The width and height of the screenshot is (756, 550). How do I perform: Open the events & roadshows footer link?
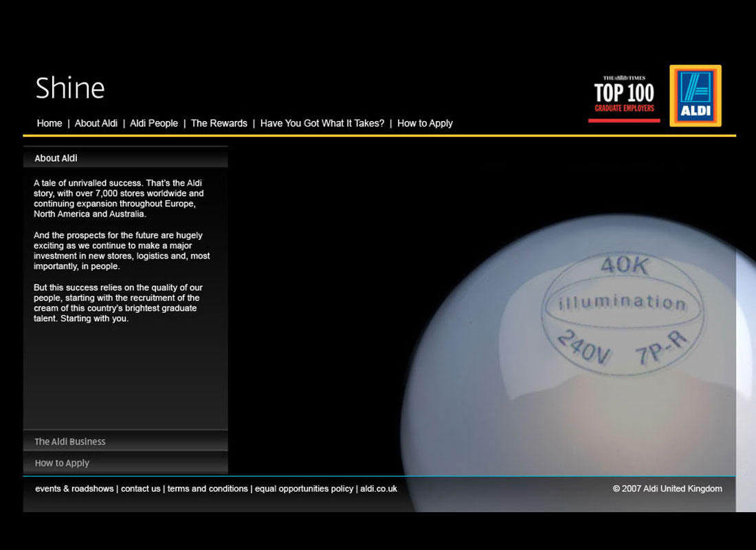[x=74, y=489]
